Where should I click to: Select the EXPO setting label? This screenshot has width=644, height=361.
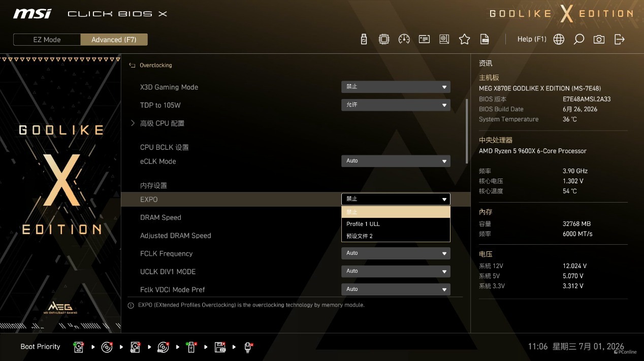pyautogui.click(x=149, y=200)
